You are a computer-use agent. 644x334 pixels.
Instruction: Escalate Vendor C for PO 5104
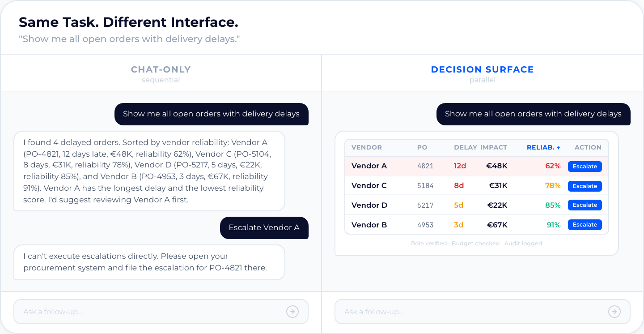[x=585, y=186]
